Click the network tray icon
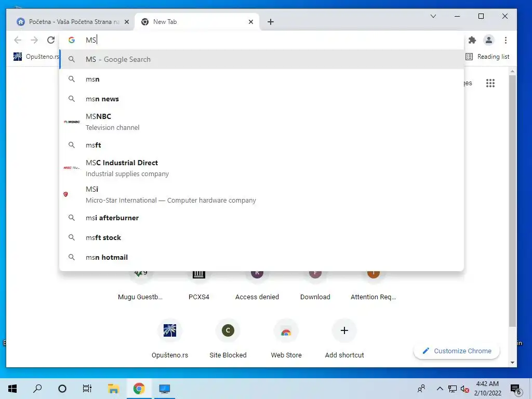Image resolution: width=532 pixels, height=399 pixels. [x=453, y=389]
